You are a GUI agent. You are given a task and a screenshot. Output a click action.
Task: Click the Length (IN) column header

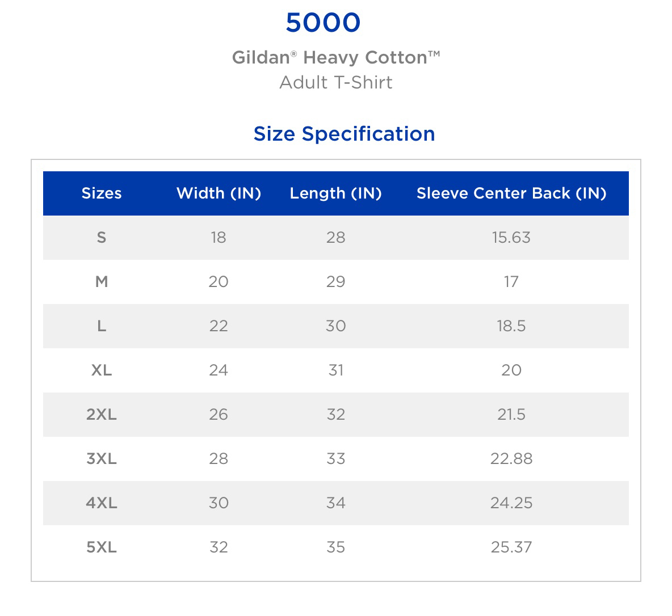coord(335,193)
